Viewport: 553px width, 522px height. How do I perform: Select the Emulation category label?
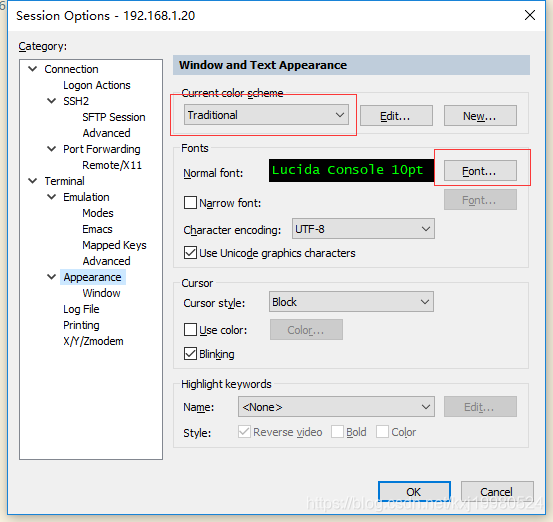click(86, 197)
